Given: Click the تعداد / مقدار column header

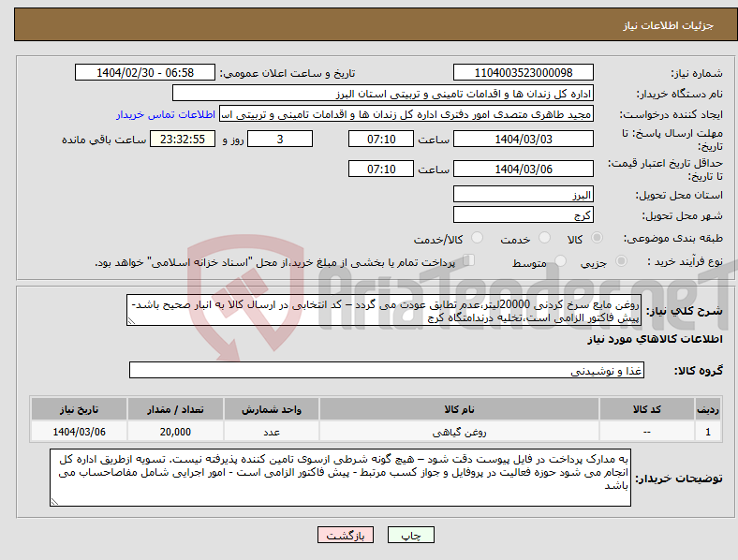Looking at the screenshot, I should pos(175,409).
